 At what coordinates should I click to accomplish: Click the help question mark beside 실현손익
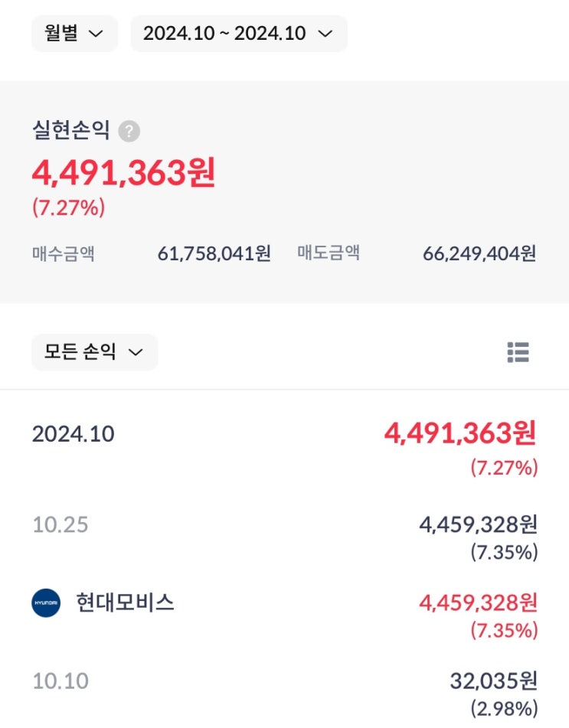[129, 132]
